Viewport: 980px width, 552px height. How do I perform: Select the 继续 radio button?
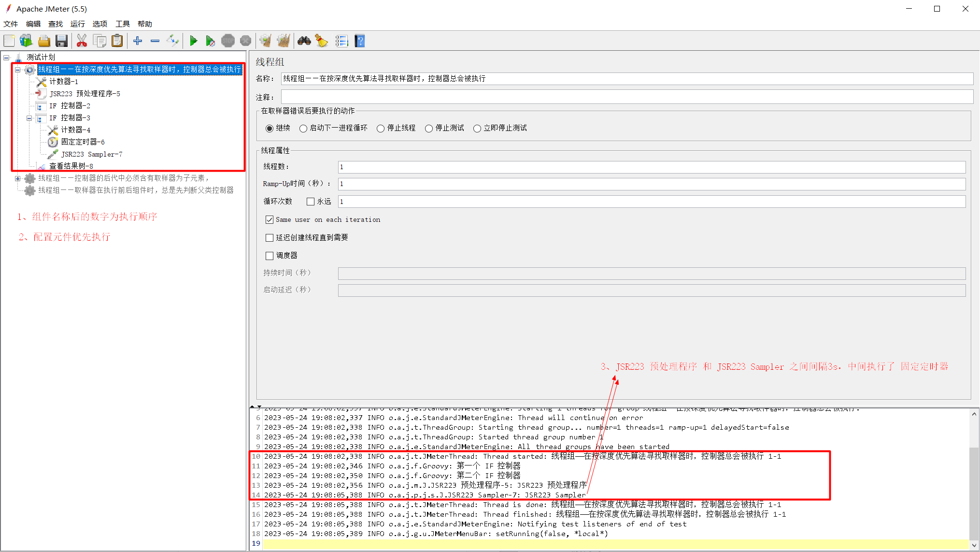click(270, 128)
